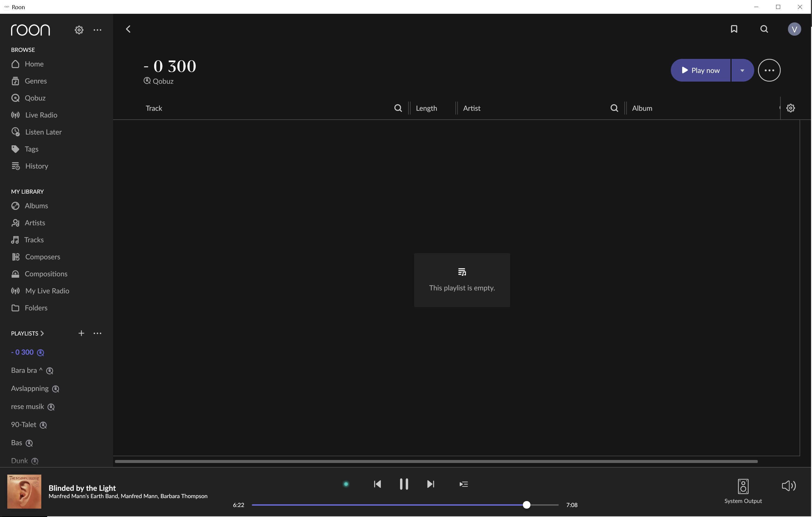
Task: Click the Roon logo in sidebar
Action: click(x=30, y=30)
